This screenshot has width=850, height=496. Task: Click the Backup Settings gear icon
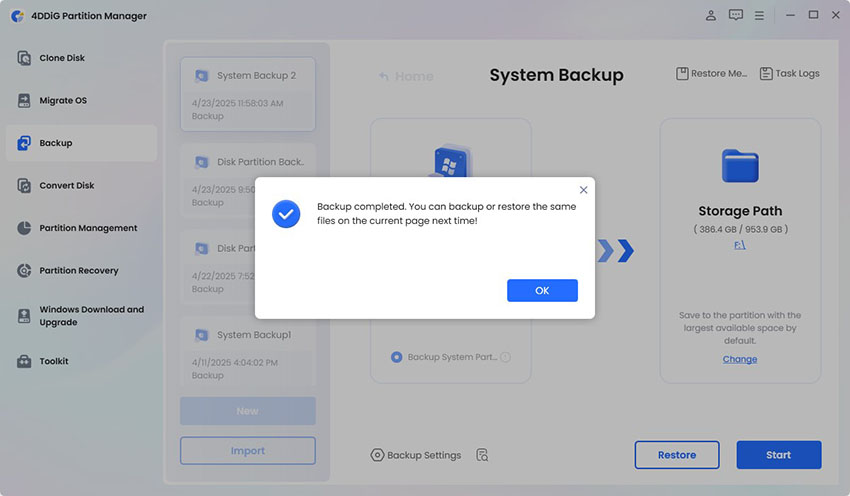[x=377, y=455]
